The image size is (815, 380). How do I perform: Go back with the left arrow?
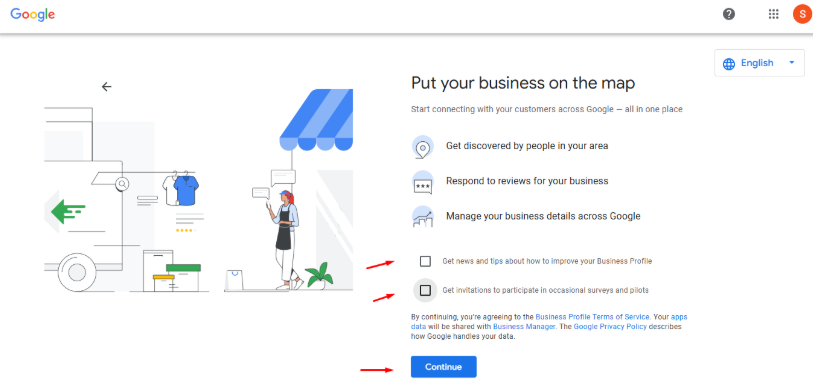tap(107, 87)
